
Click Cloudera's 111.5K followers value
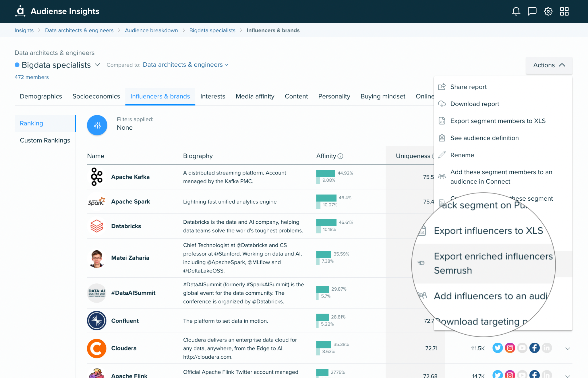click(477, 348)
